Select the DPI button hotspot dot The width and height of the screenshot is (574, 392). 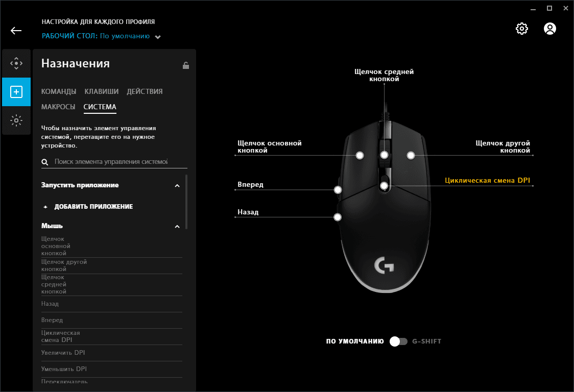point(384,186)
